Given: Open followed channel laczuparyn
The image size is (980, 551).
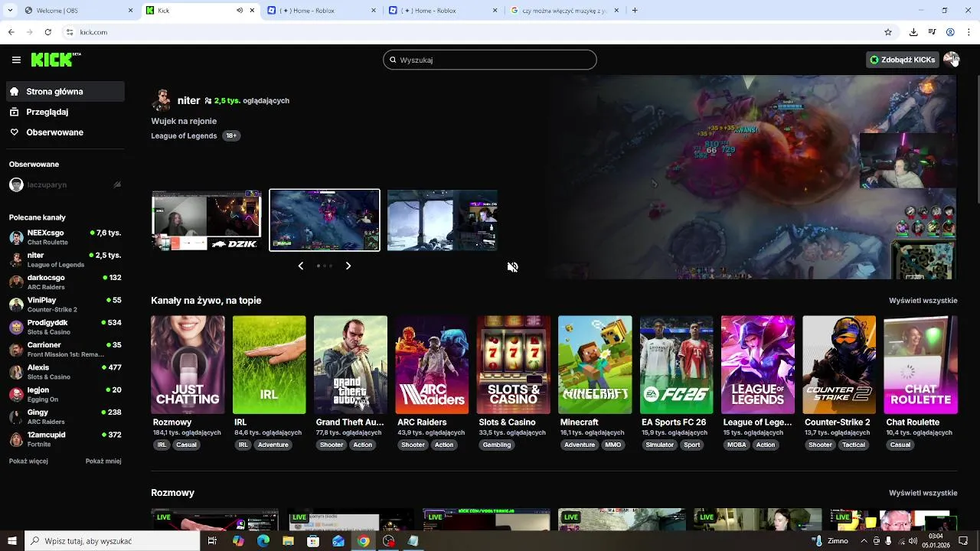Looking at the screenshot, I should click(x=65, y=184).
